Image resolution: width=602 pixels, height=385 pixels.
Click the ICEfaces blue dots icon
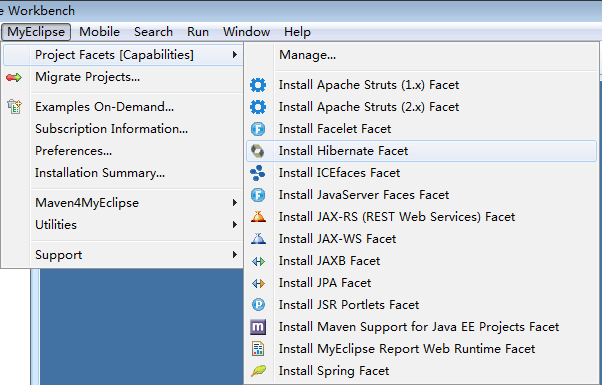tap(258, 173)
